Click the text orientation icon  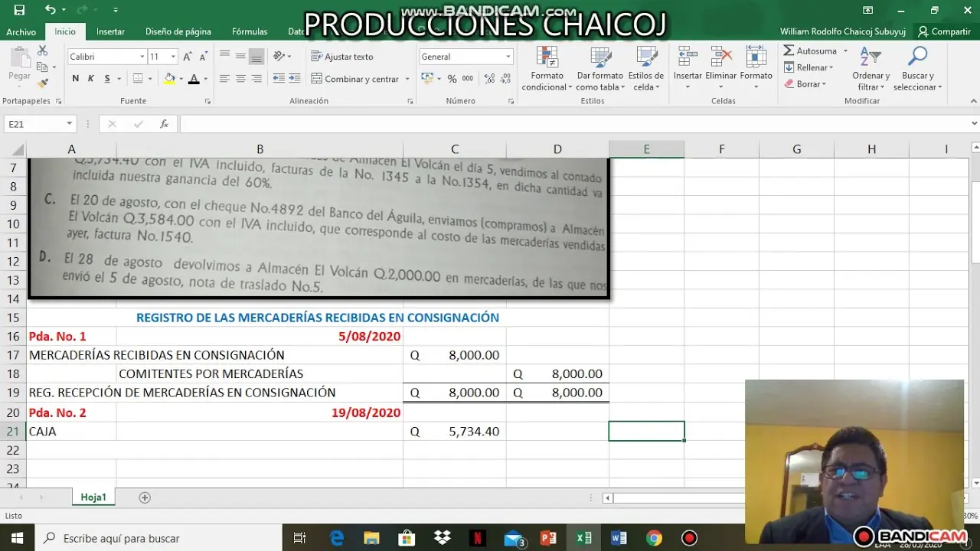(x=279, y=56)
